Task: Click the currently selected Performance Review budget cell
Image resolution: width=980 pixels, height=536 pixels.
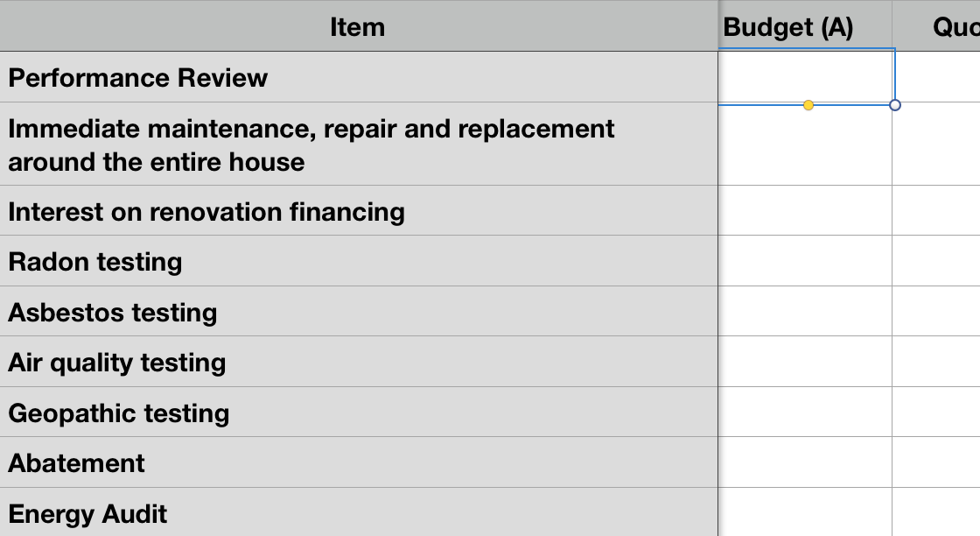Action: (805, 78)
